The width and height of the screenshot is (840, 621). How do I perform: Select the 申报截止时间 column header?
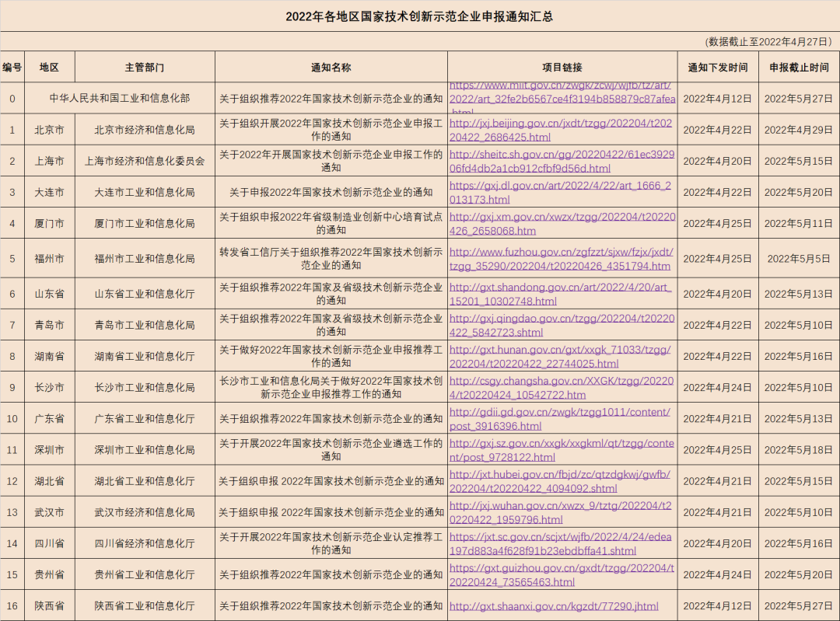pos(799,67)
